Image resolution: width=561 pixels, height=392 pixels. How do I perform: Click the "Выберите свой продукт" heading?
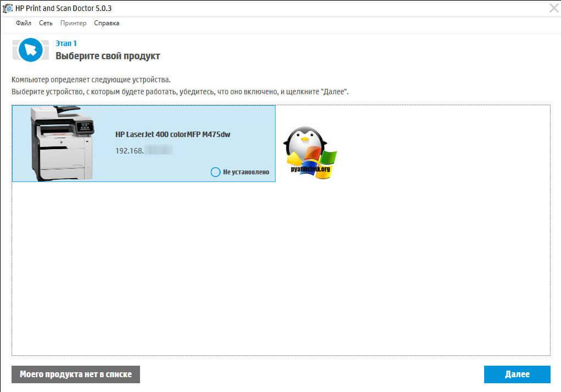tap(108, 56)
